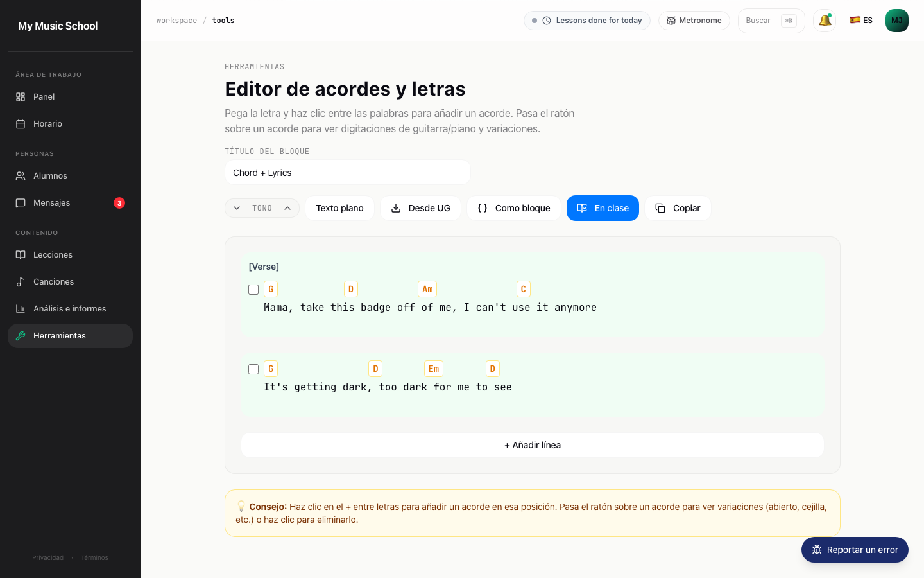Open the Privacidad footer link
Screen dimensions: 924x578
point(48,558)
